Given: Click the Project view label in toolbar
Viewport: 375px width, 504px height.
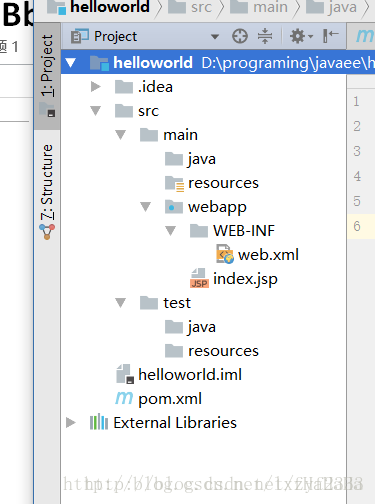Looking at the screenshot, I should pos(115,36).
